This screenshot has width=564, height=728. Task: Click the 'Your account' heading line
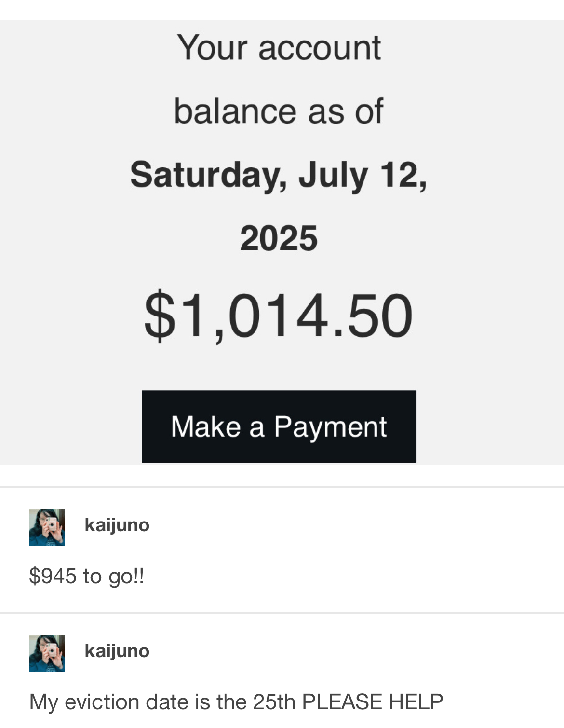[x=279, y=48]
